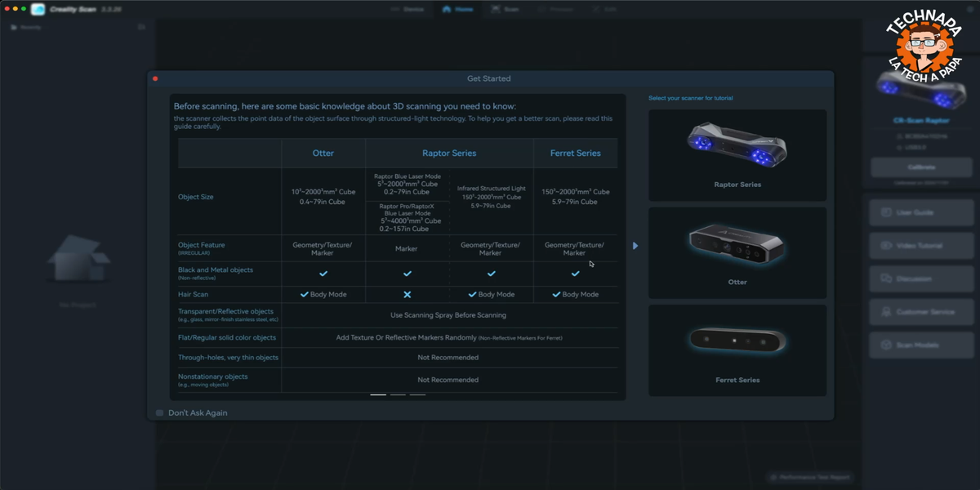The image size is (980, 490).
Task: Click the 'Get Started' dialog title
Action: 488,78
